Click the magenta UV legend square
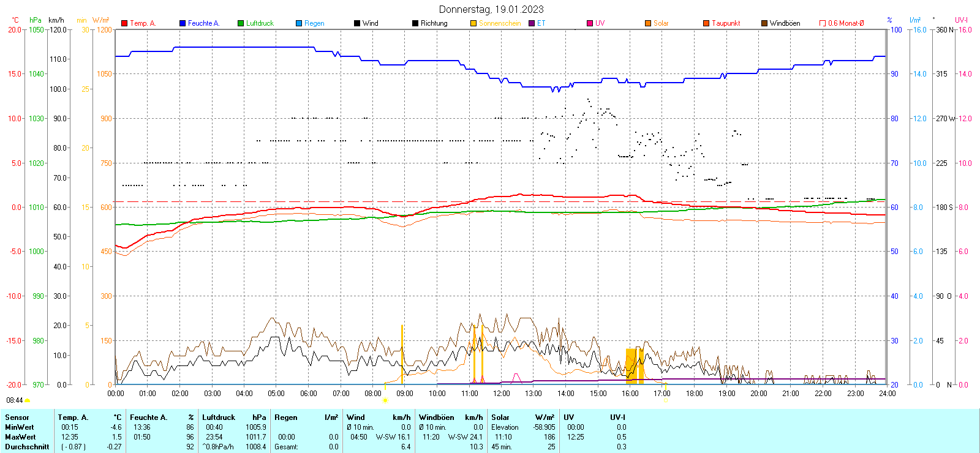980x453 pixels. pos(590,23)
